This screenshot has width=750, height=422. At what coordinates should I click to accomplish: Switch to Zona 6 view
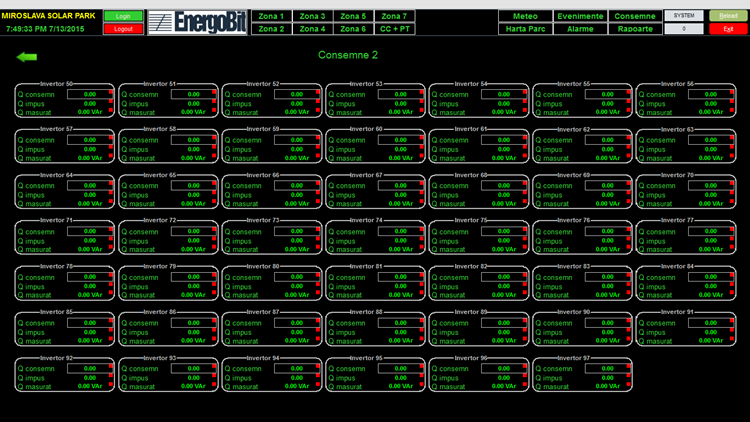352,29
